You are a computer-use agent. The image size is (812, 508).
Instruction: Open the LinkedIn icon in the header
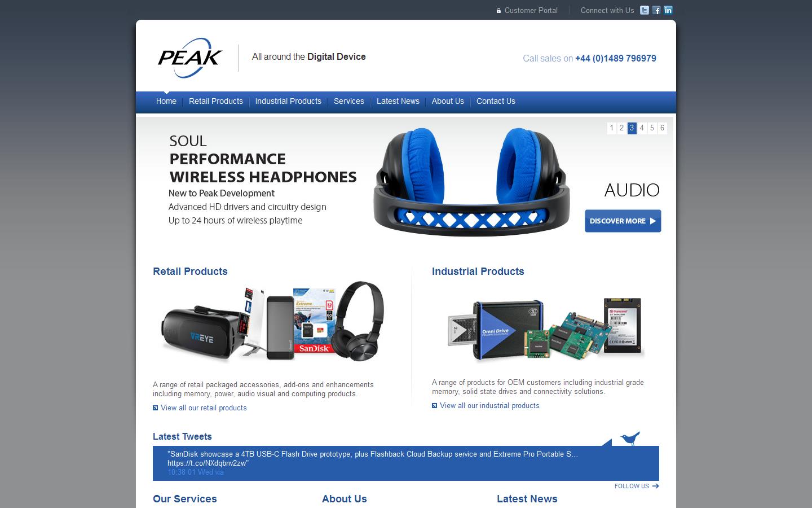click(x=668, y=10)
